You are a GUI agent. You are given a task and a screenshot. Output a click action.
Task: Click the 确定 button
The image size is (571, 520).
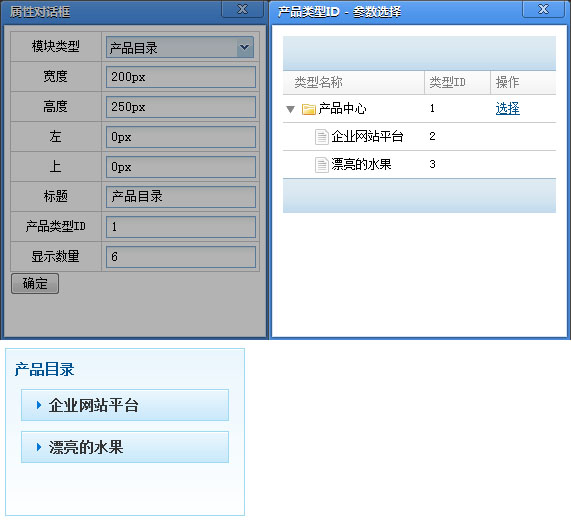pyautogui.click(x=35, y=283)
